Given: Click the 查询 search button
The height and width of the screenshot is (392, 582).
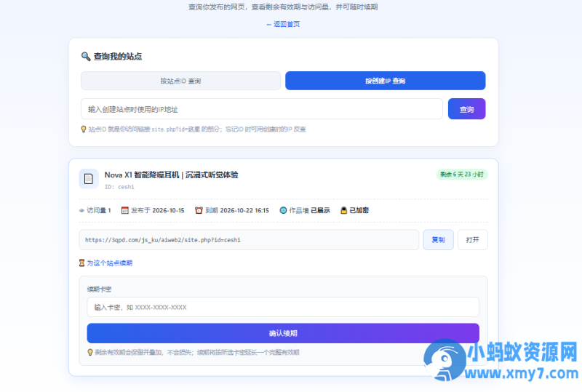Looking at the screenshot, I should (466, 109).
